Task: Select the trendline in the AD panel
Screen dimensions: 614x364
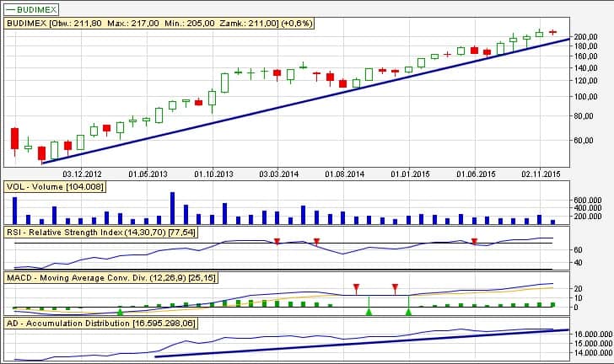Action: (x=354, y=344)
